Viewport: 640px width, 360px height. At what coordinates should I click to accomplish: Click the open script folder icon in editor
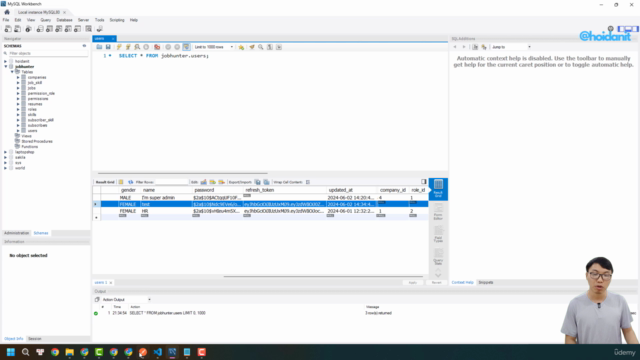pos(99,47)
